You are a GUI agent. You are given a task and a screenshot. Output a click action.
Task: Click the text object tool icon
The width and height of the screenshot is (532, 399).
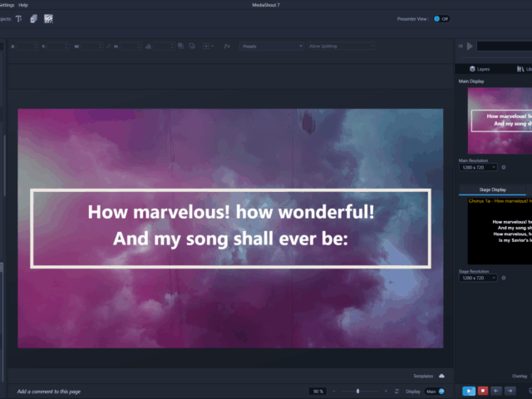coord(18,18)
